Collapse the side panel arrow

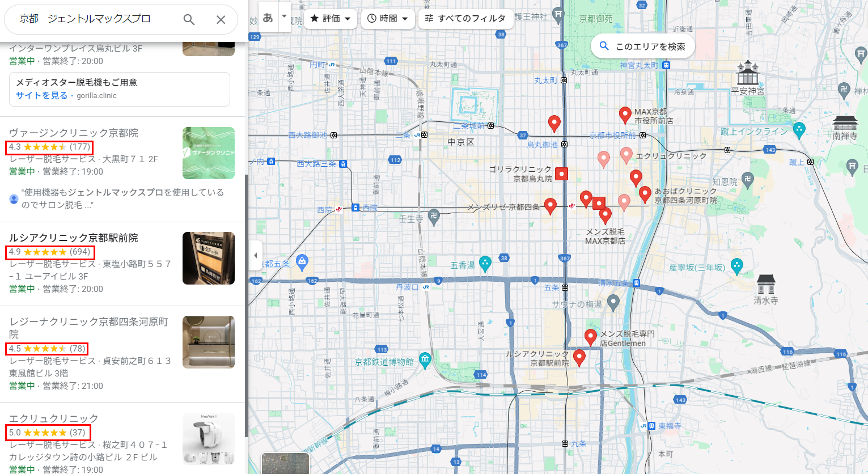tap(255, 256)
